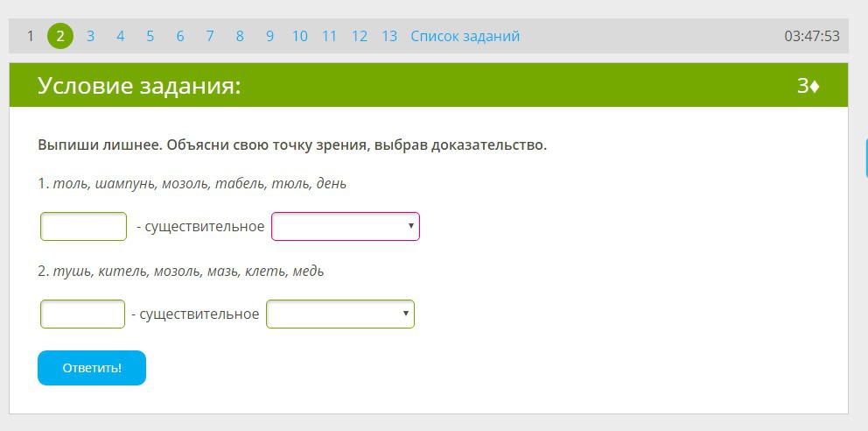Click the 3♦ points indicator
The height and width of the screenshot is (431, 868).
coord(808,86)
